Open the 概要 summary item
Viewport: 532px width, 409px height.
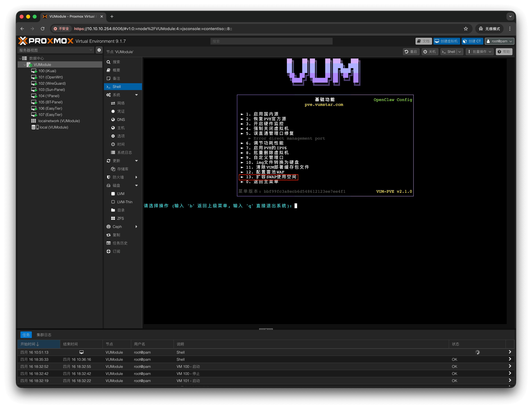click(123, 70)
